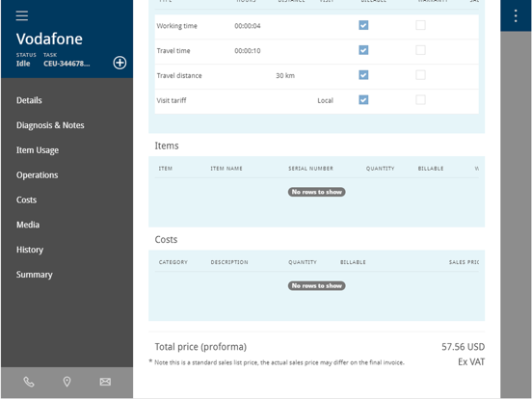Uncheck Working time billable checkbox

coord(363,25)
